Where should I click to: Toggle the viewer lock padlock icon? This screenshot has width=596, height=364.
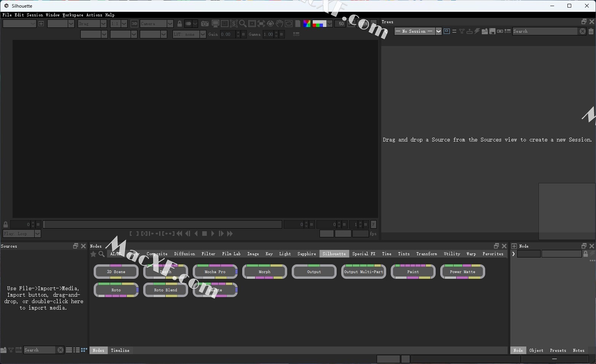point(180,24)
